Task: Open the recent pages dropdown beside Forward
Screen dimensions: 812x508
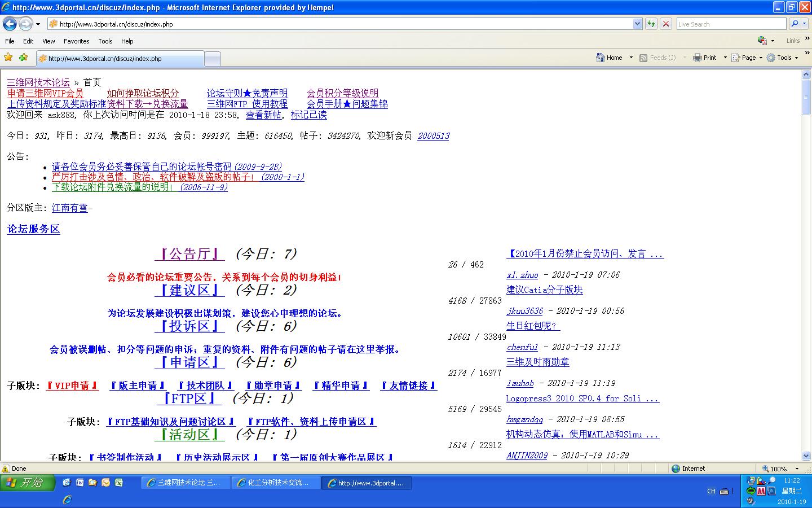Action: pos(38,24)
